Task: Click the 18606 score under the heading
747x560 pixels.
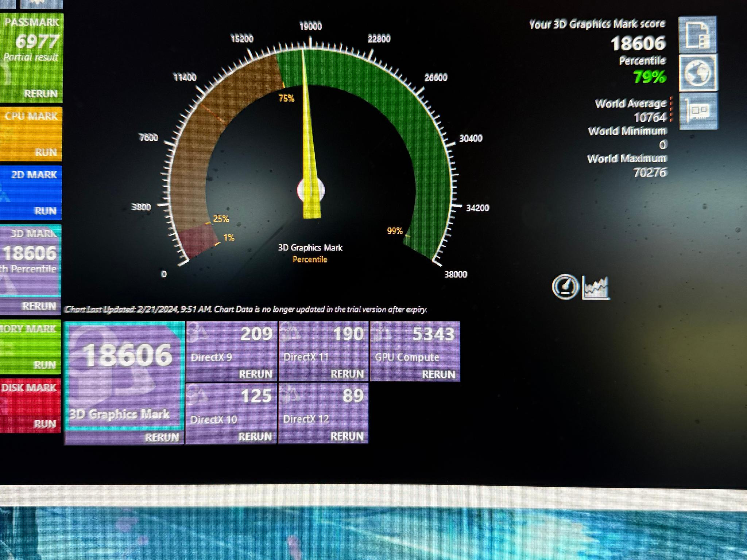Action: pyautogui.click(x=638, y=43)
